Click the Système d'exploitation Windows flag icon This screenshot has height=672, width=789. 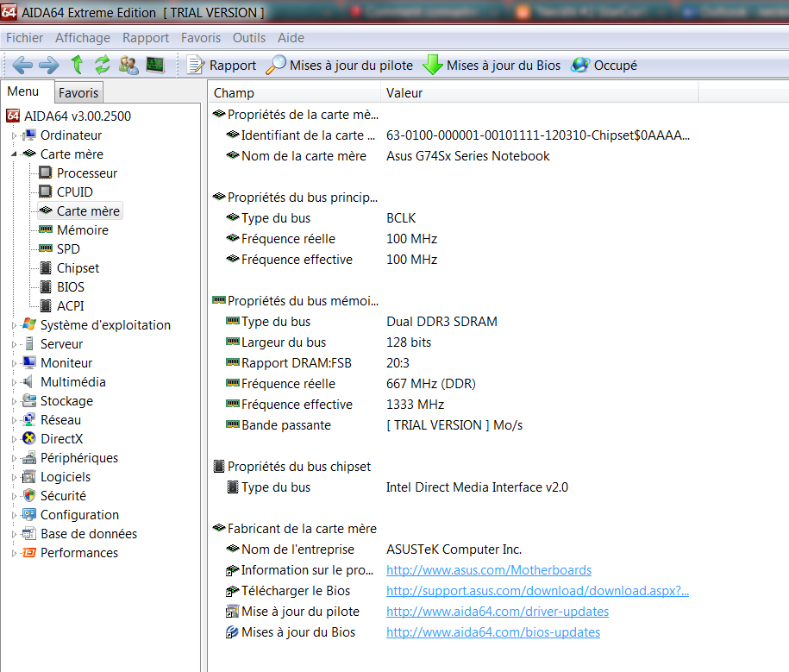pos(29,324)
